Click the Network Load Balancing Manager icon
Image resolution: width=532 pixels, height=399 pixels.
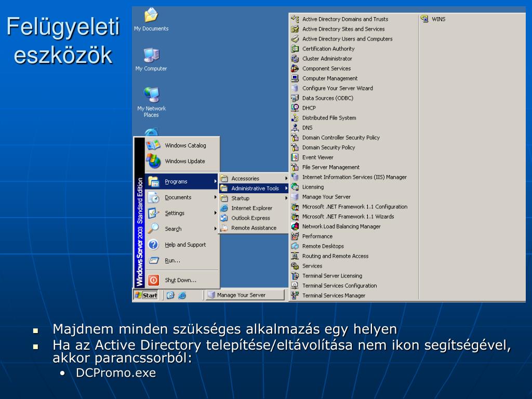point(295,227)
